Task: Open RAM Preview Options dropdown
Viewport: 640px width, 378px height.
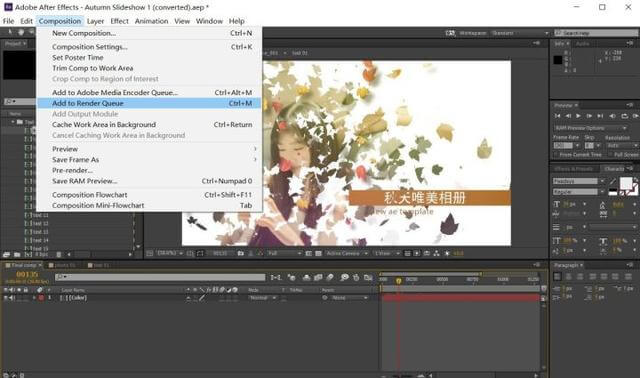Action: [x=591, y=128]
